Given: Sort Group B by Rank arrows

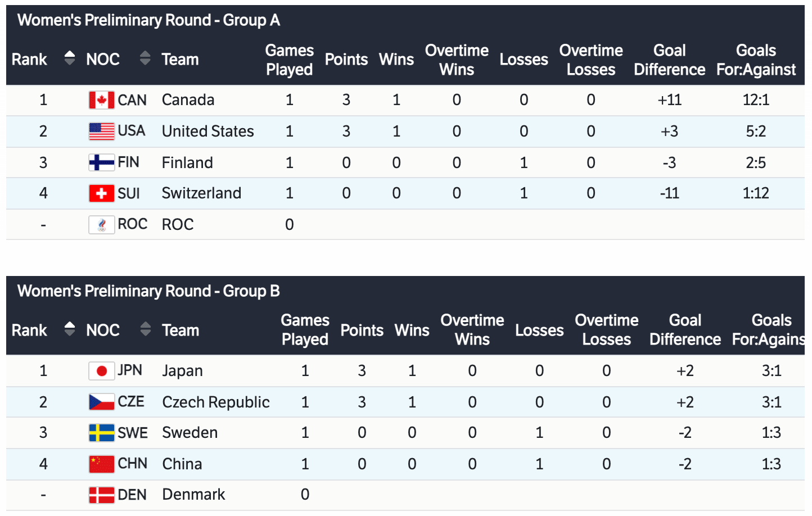Looking at the screenshot, I should [x=70, y=329].
